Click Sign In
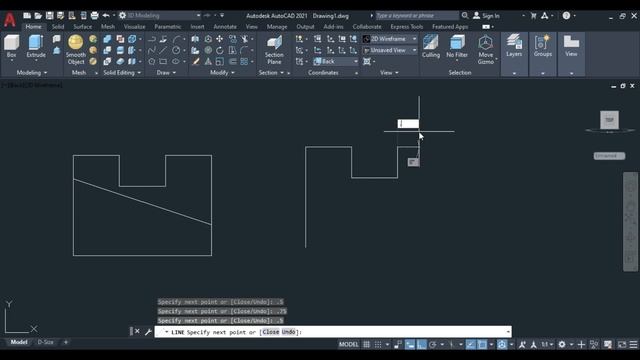Image resolution: width=640 pixels, height=360 pixels. (486, 16)
